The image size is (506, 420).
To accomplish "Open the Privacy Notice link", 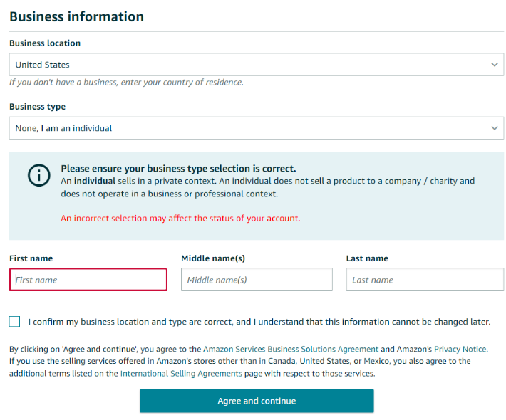I will click(x=460, y=349).
